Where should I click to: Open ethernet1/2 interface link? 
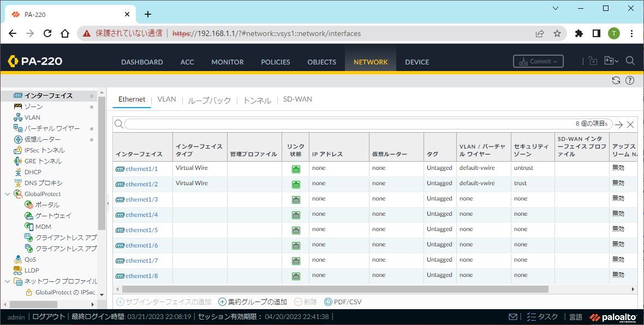[x=142, y=184]
